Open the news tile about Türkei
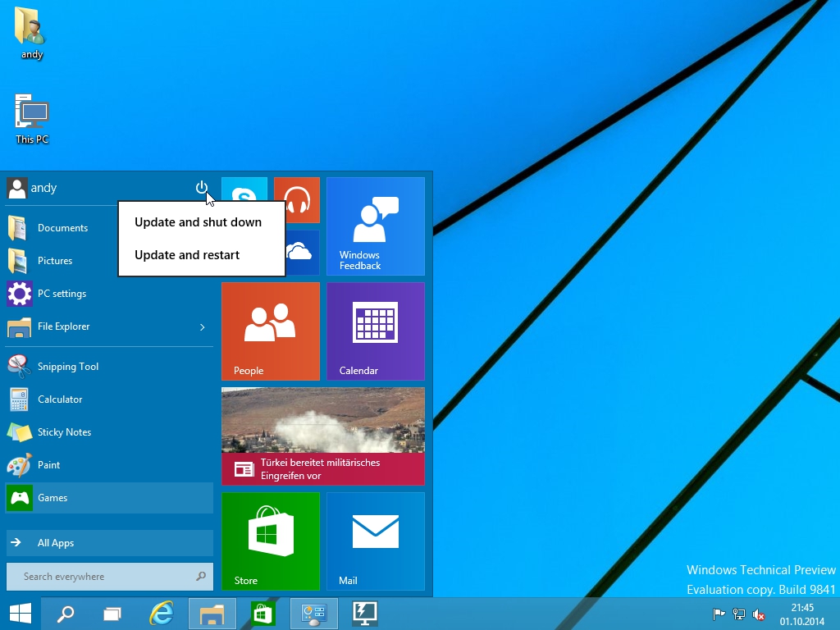 pyautogui.click(x=323, y=436)
